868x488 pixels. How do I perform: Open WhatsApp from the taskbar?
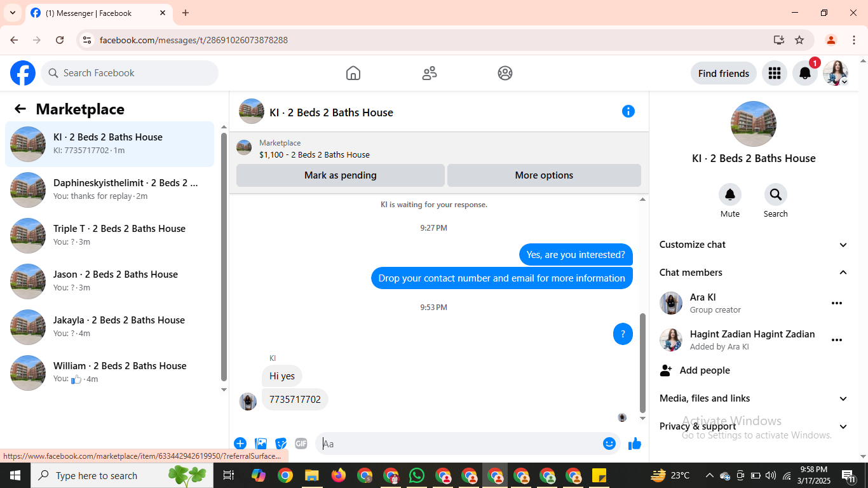[x=417, y=475]
